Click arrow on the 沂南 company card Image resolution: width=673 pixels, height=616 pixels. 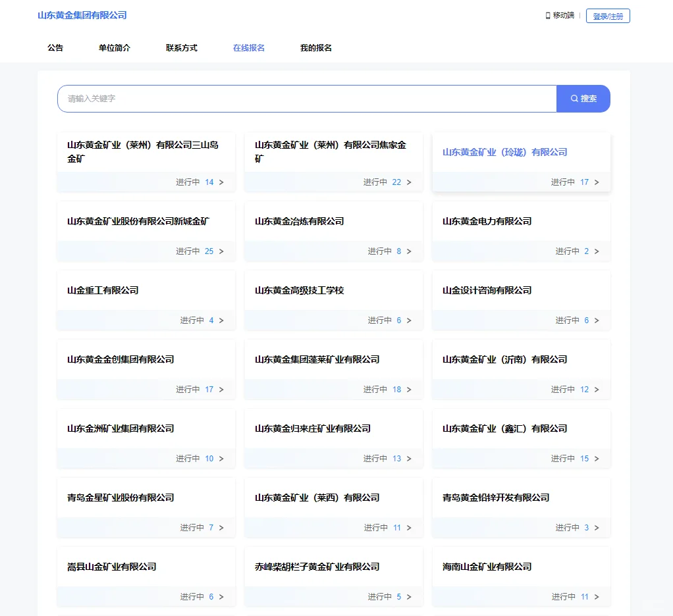[x=597, y=390]
